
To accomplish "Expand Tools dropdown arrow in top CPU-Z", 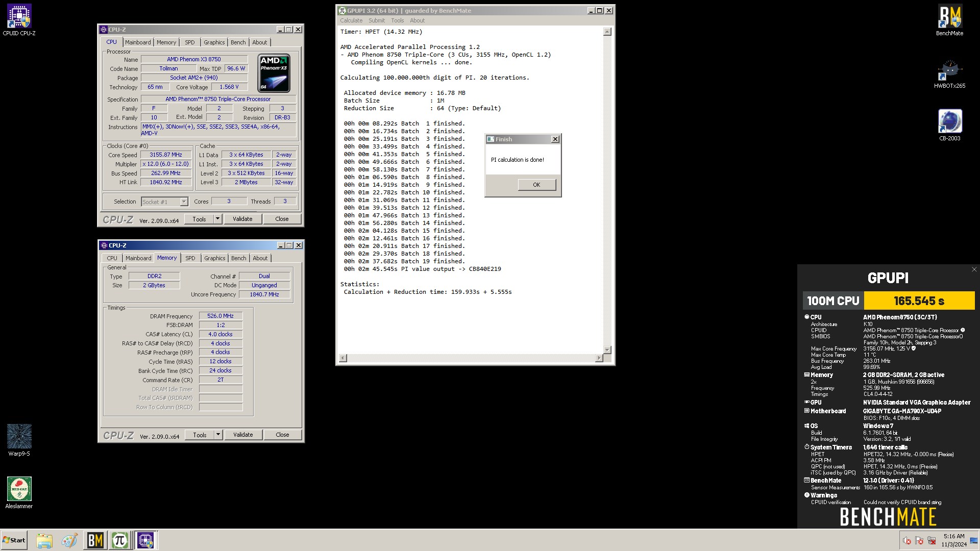I will point(217,219).
